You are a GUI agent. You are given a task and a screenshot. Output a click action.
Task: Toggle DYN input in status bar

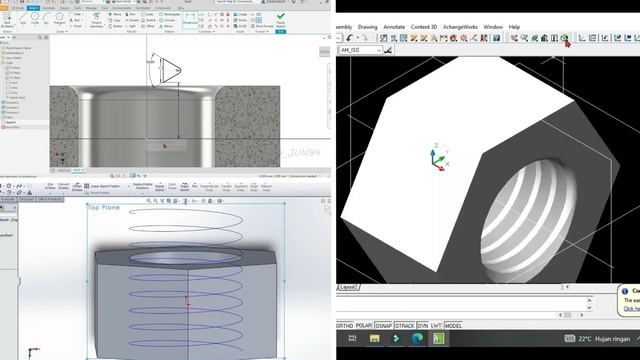click(422, 326)
